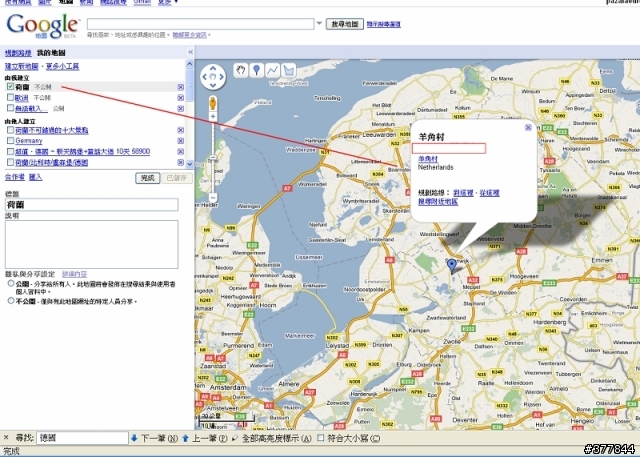The image size is (640, 457).
Task: Click the map list scrollbar thumb
Action: [189, 84]
